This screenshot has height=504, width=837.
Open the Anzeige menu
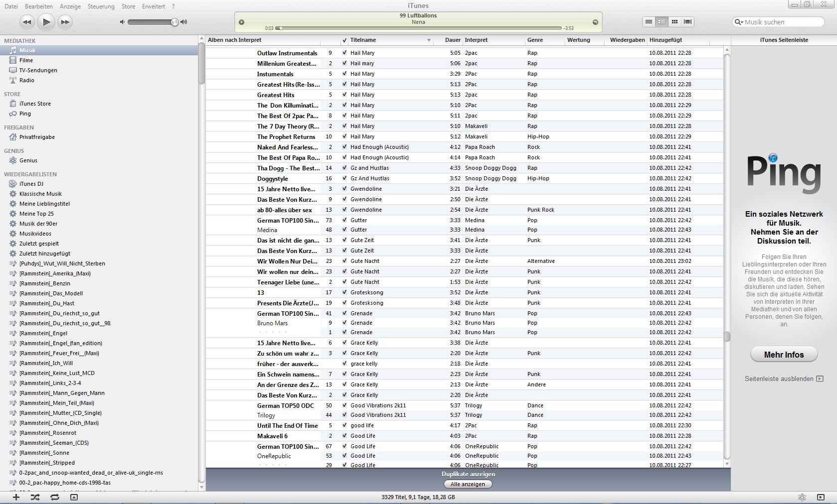(70, 6)
